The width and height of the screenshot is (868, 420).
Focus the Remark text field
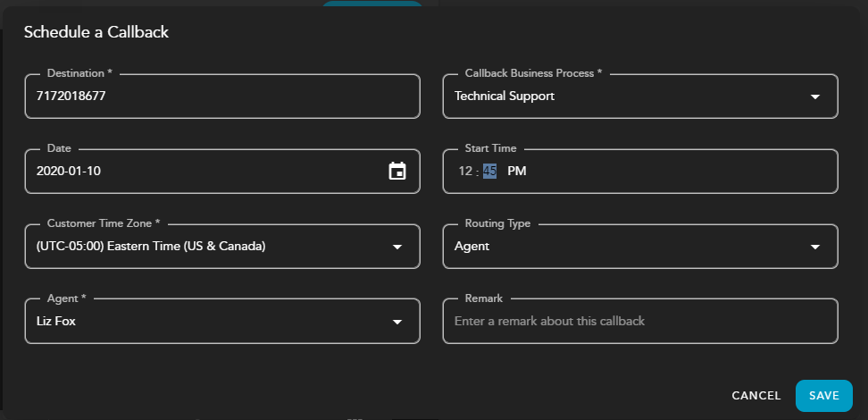(x=639, y=322)
